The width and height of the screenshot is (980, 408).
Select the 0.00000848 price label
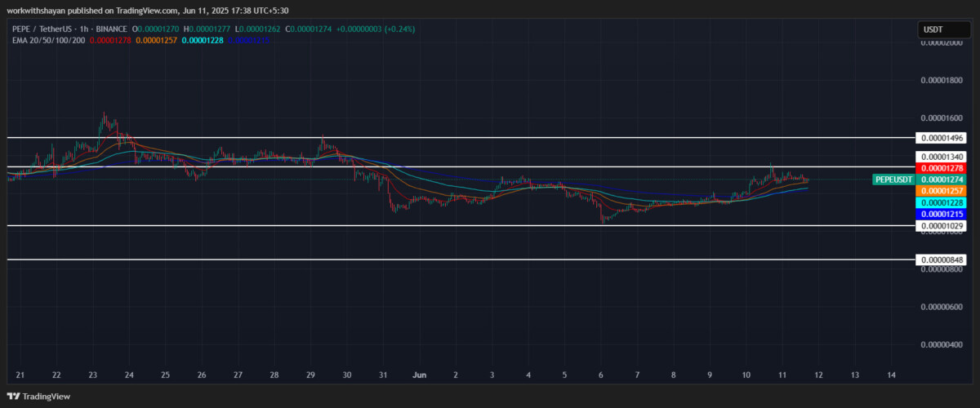tap(942, 259)
